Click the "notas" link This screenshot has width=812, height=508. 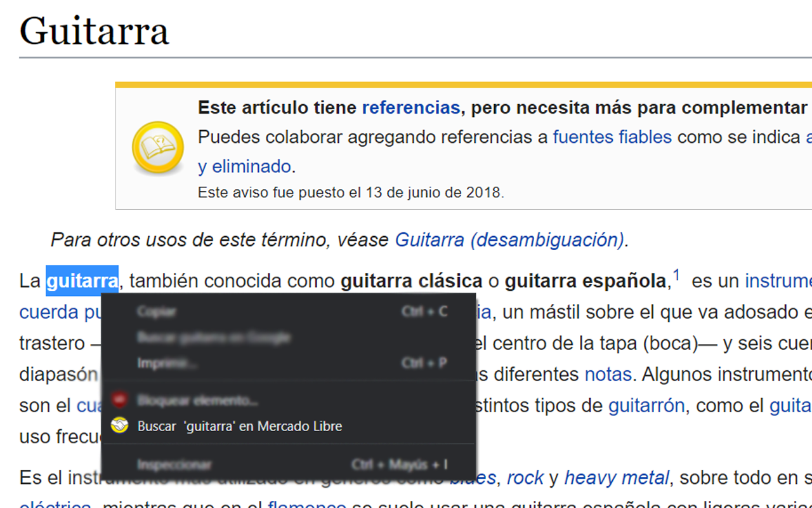tap(607, 374)
